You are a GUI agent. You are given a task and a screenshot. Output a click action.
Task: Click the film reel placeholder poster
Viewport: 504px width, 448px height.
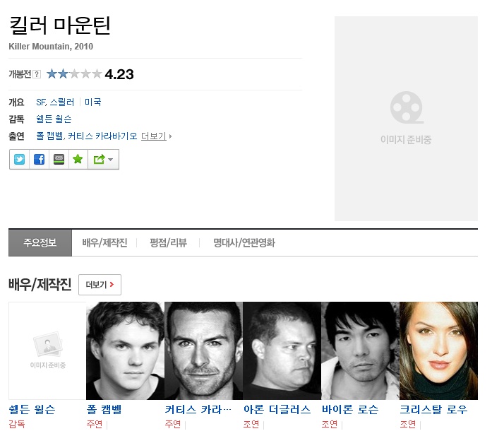pos(406,119)
